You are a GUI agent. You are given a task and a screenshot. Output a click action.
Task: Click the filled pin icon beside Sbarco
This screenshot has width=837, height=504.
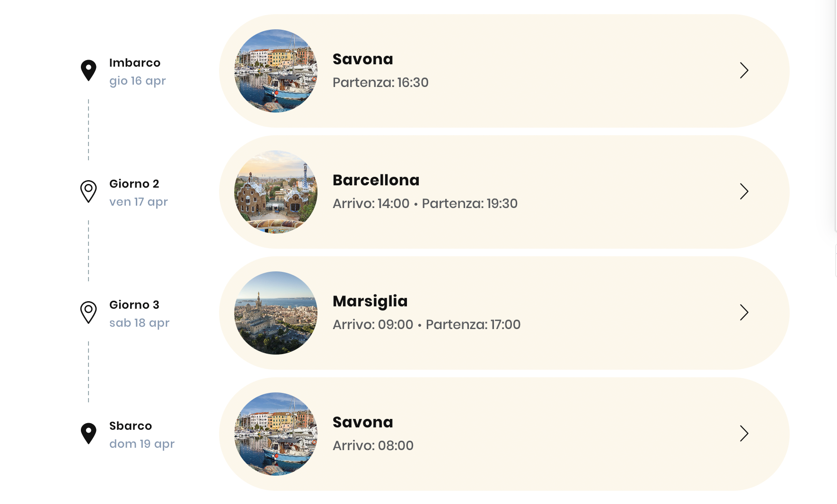(88, 433)
